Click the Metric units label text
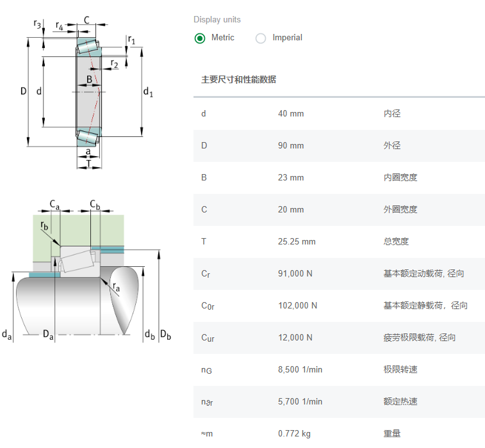This screenshot has height=448, width=485. point(222,38)
